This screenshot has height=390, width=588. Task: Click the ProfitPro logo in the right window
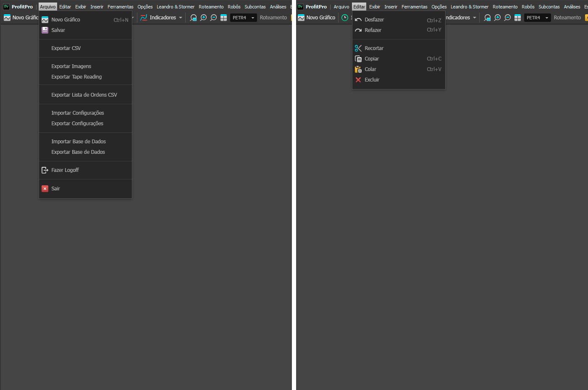300,7
